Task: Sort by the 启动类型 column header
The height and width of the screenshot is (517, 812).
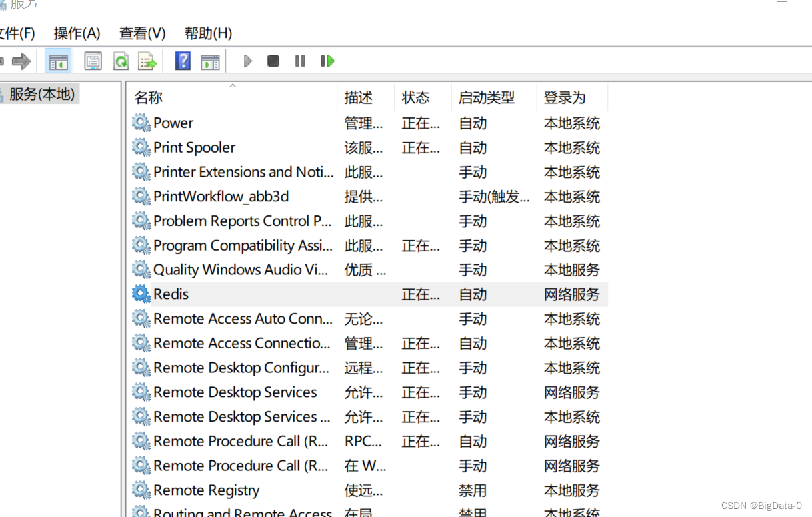Action: 487,97
